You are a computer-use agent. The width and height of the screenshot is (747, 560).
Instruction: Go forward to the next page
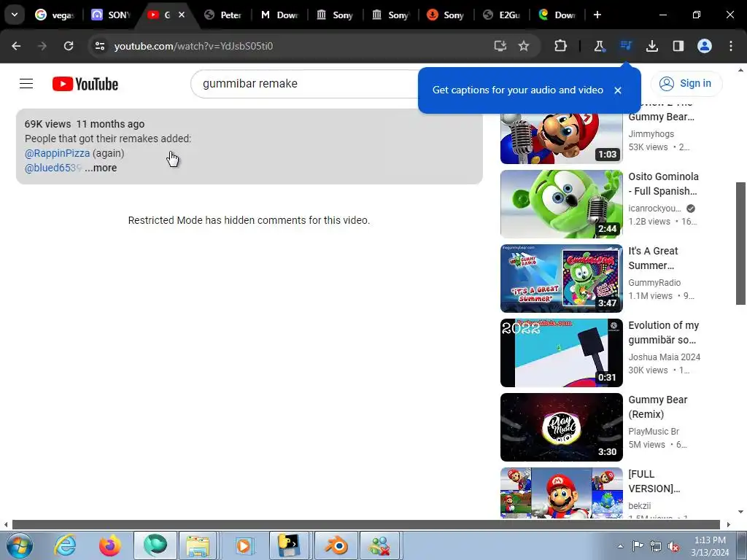tap(42, 46)
